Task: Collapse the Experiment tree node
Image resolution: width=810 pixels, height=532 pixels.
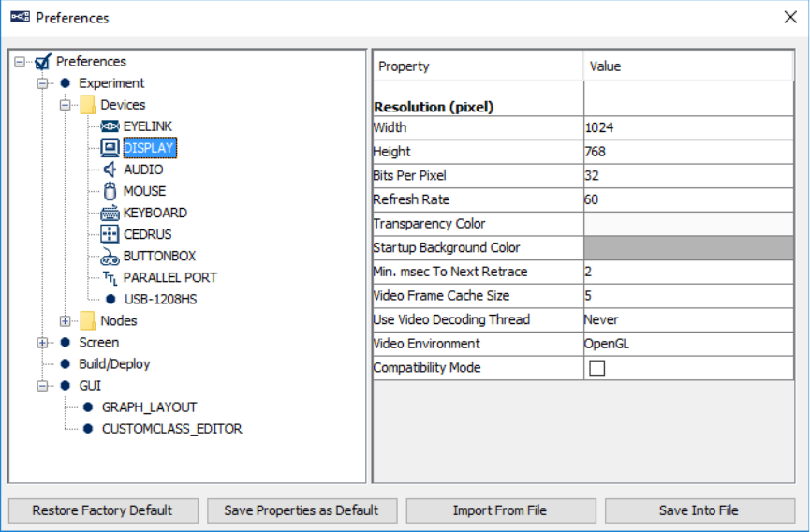Action: point(42,83)
